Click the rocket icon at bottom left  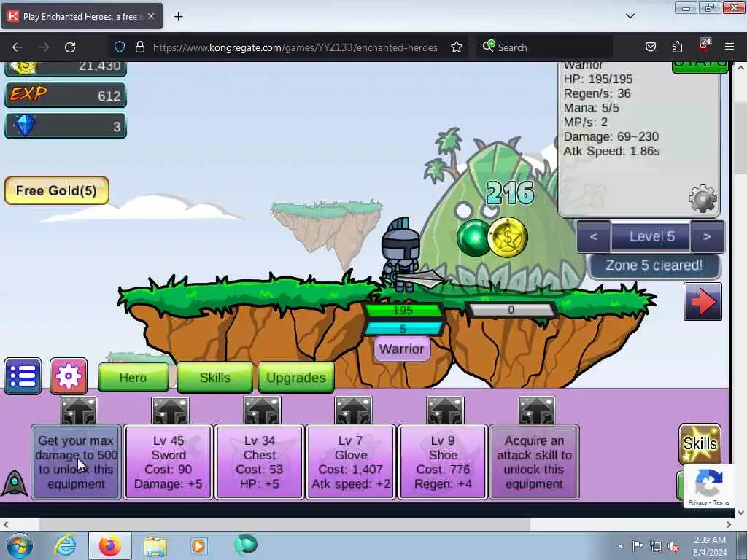(15, 483)
